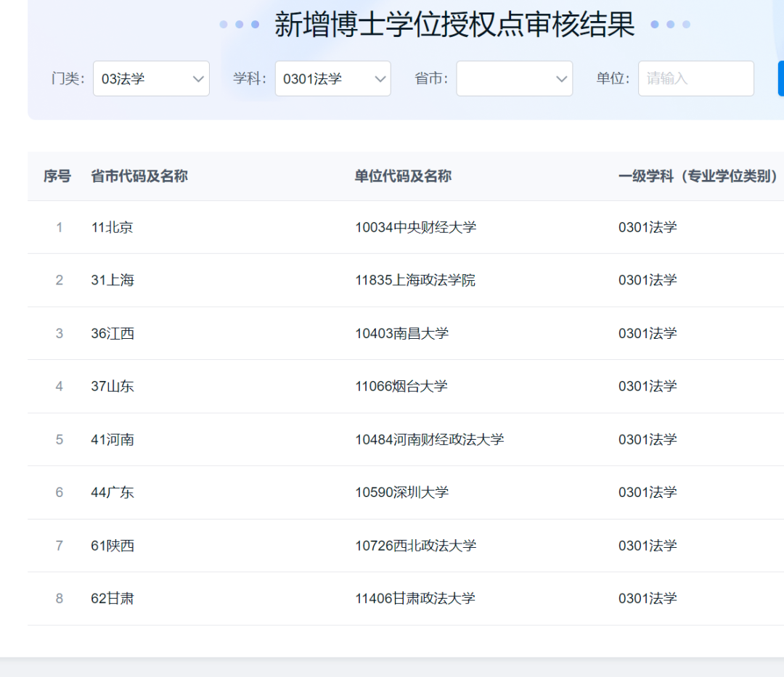This screenshot has height=677, width=784.
Task: Click the 10726西北政法大学 entry
Action: [x=415, y=545]
